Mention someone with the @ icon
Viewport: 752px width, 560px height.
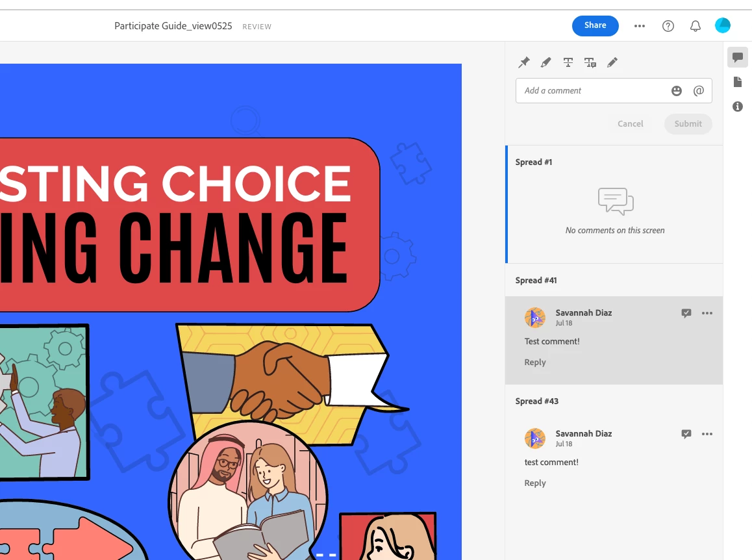coord(699,91)
